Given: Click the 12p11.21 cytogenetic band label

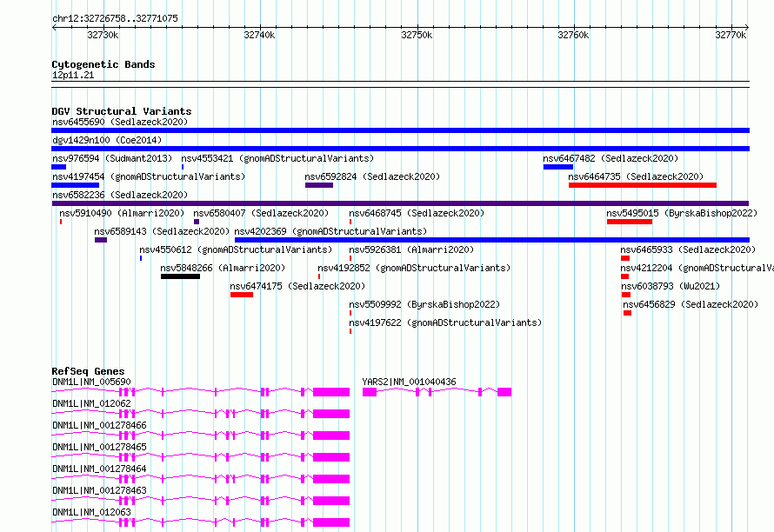Looking at the screenshot, I should 73,75.
